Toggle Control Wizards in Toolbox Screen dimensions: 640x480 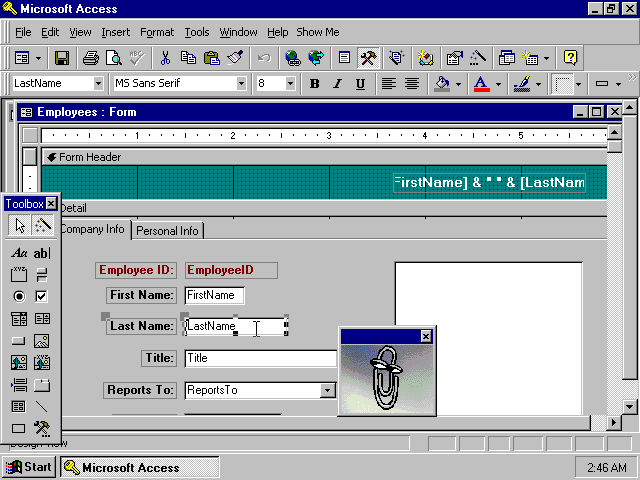(x=42, y=225)
